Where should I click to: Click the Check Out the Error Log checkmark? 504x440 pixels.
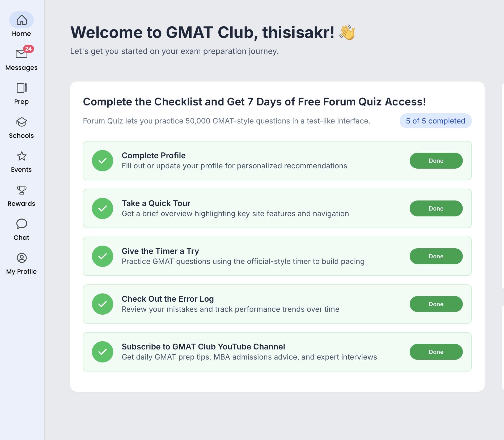click(103, 304)
